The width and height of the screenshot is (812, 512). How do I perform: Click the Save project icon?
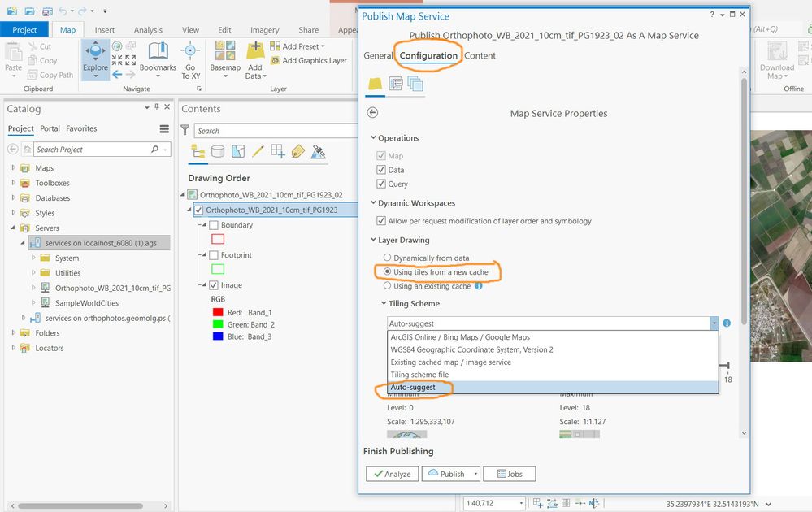click(x=47, y=11)
